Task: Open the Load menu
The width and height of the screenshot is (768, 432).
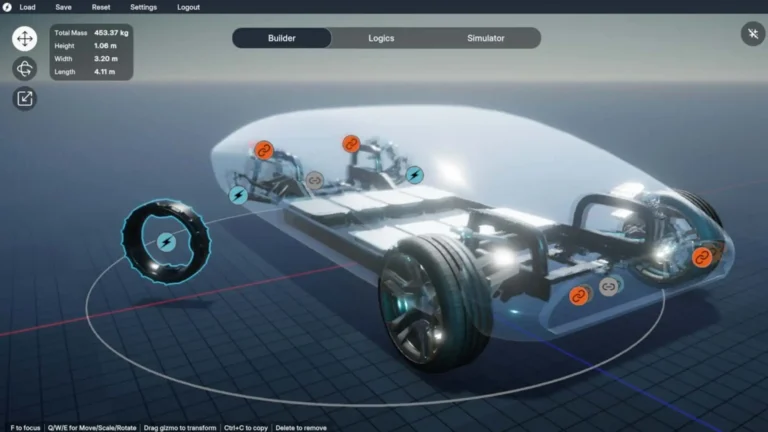Action: tap(27, 7)
